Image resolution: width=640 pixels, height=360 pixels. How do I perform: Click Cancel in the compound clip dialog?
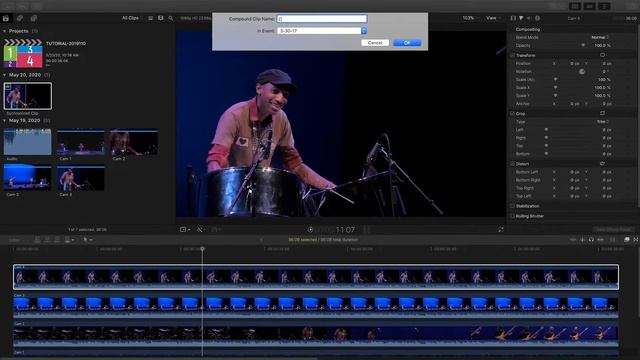375,43
